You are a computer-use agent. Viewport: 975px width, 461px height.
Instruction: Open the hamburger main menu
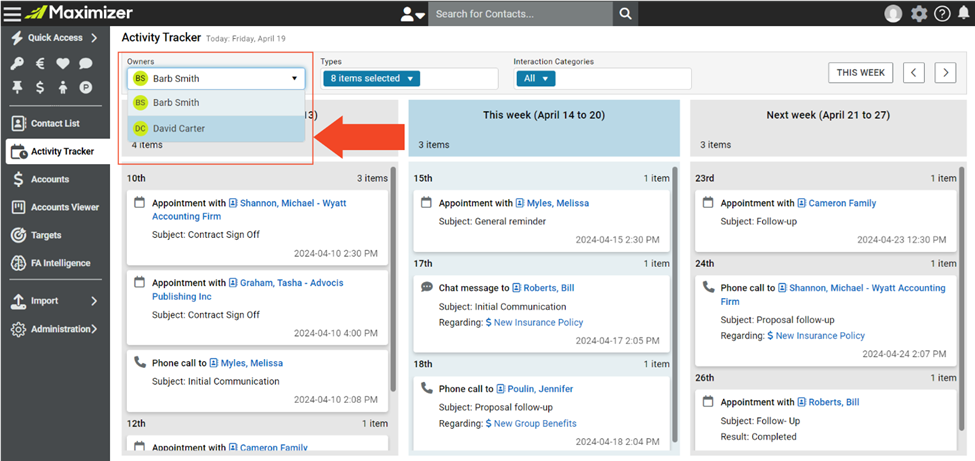pos(12,13)
